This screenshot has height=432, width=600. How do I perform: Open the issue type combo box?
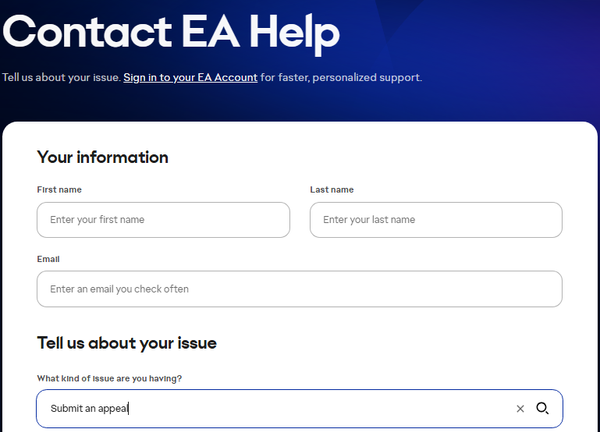pos(300,409)
